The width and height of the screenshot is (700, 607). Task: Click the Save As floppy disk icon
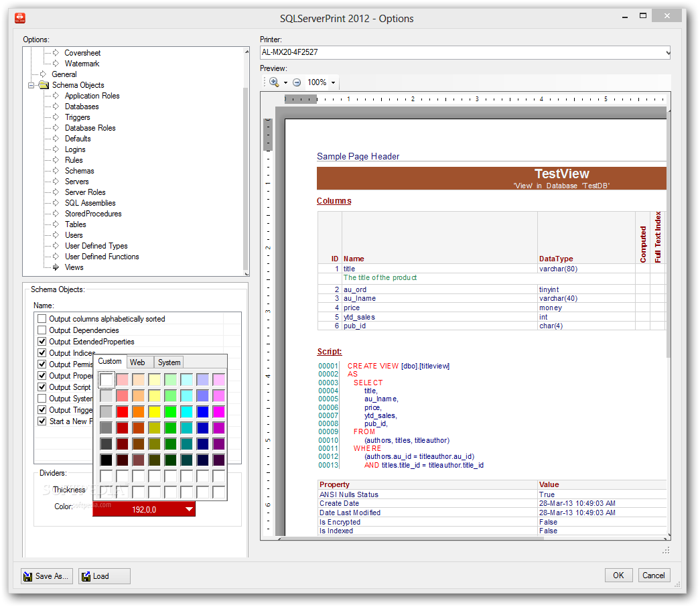coord(27,576)
